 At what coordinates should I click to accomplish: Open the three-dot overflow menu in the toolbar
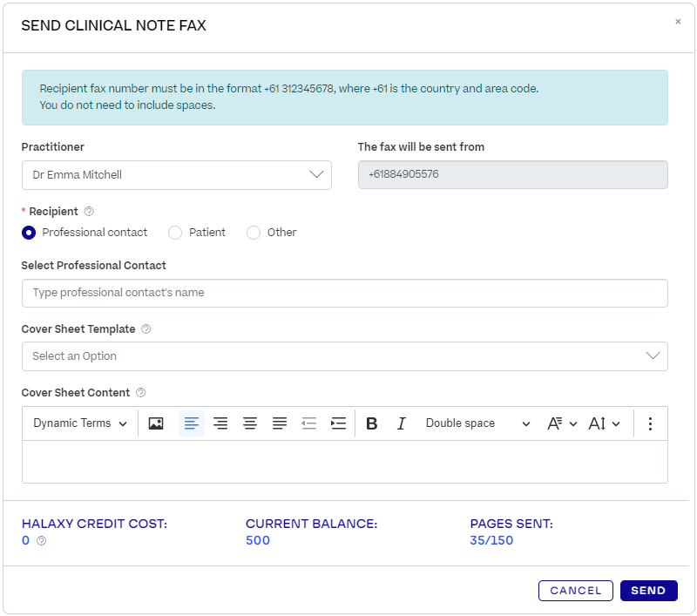tap(650, 423)
